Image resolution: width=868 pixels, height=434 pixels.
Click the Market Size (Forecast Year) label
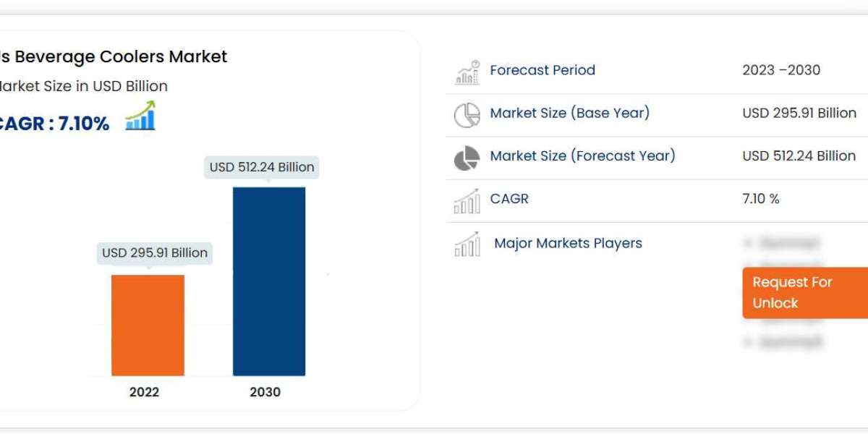(582, 156)
